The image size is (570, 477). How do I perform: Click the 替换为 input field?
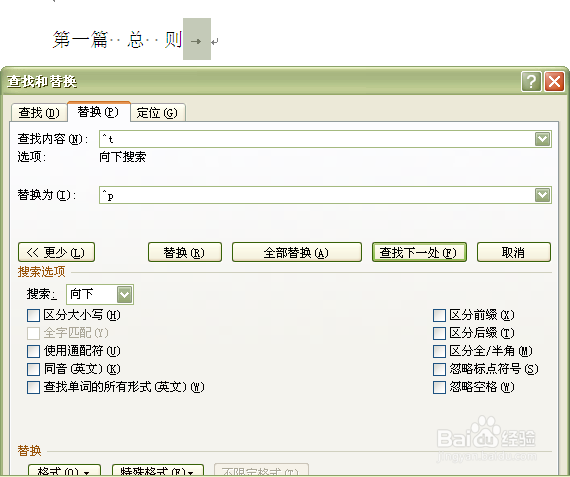click(317, 195)
